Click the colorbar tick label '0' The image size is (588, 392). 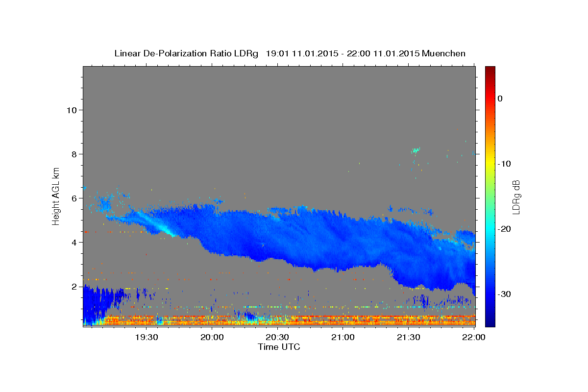(500, 98)
